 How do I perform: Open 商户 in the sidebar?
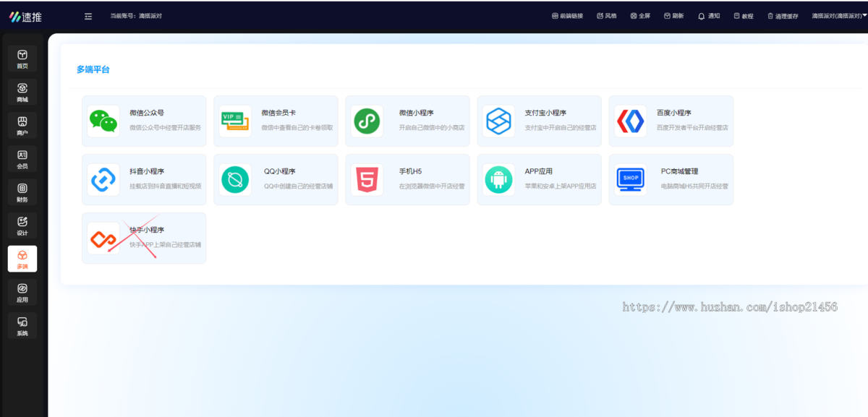22,125
